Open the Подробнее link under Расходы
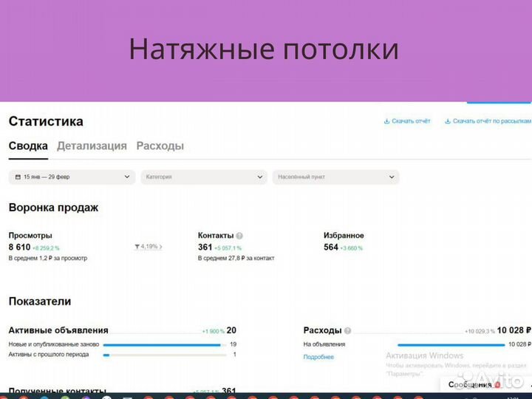The image size is (532, 399). point(318,357)
